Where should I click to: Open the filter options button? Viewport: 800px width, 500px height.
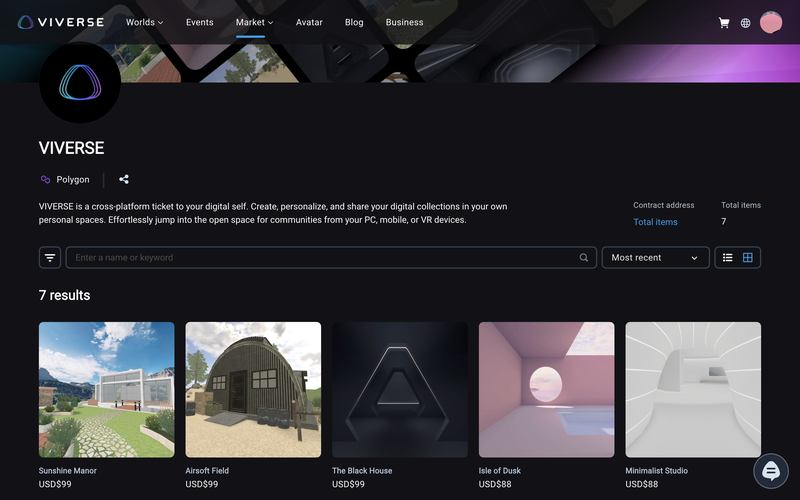click(50, 258)
